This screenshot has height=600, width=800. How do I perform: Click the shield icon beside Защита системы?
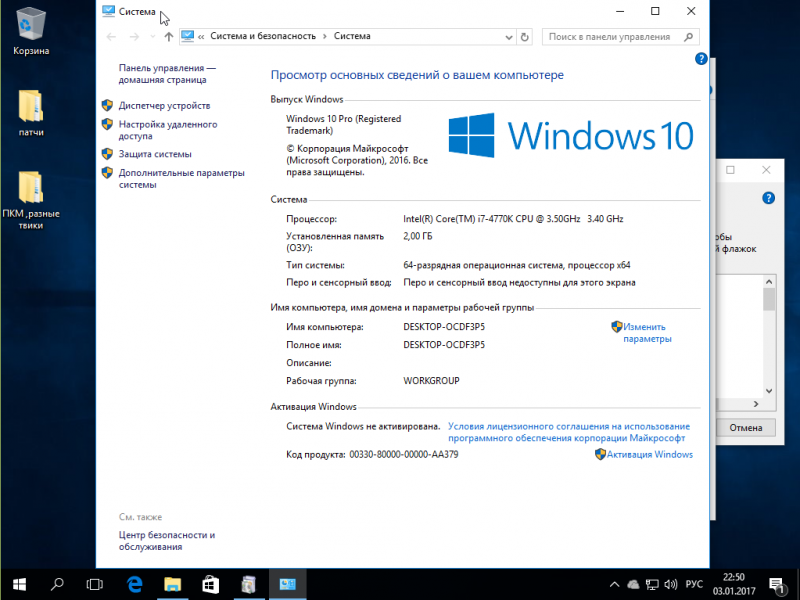click(x=107, y=154)
